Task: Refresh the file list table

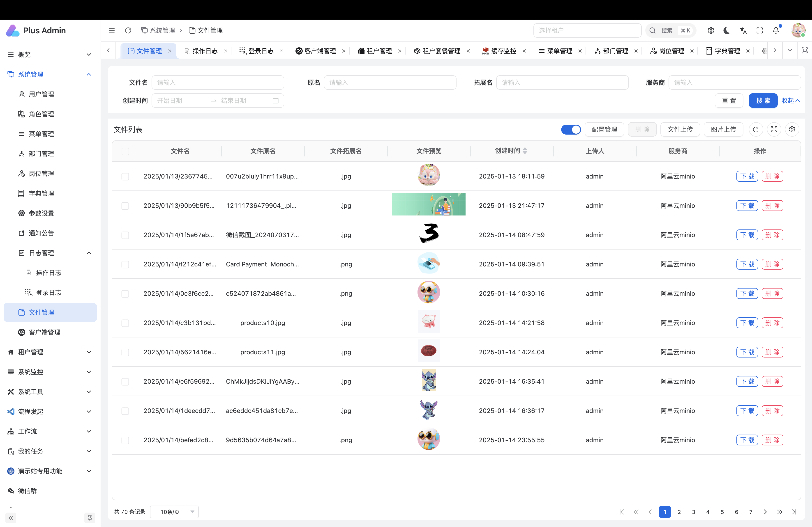Action: coord(756,130)
